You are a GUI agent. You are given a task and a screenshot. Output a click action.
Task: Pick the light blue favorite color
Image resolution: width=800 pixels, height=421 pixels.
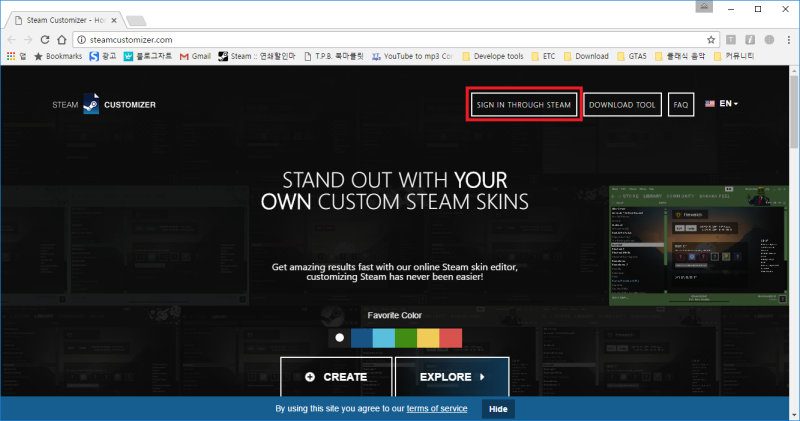[384, 338]
